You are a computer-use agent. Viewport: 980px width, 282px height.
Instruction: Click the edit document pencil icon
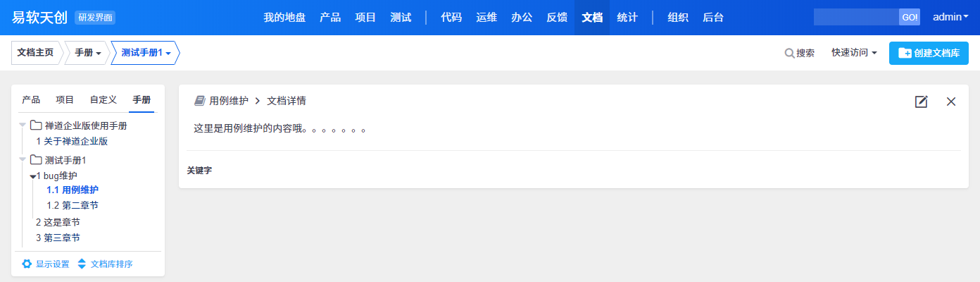[x=921, y=102]
